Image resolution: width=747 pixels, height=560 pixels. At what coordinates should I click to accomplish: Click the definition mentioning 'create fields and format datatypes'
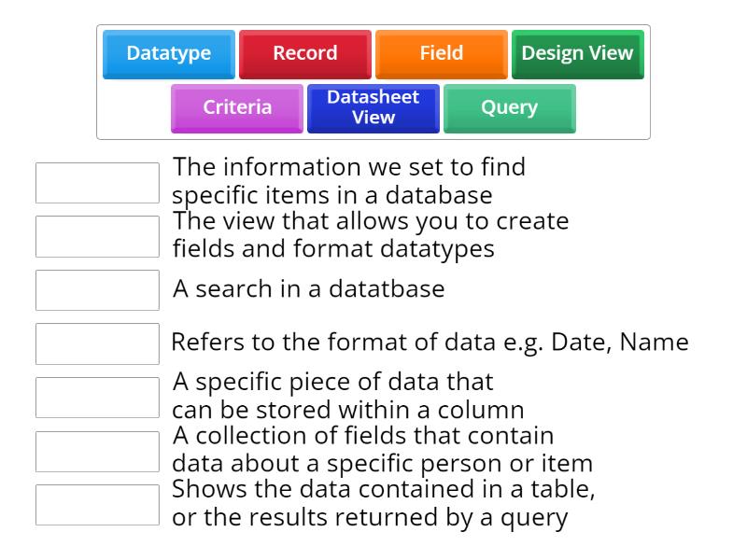tap(370, 235)
